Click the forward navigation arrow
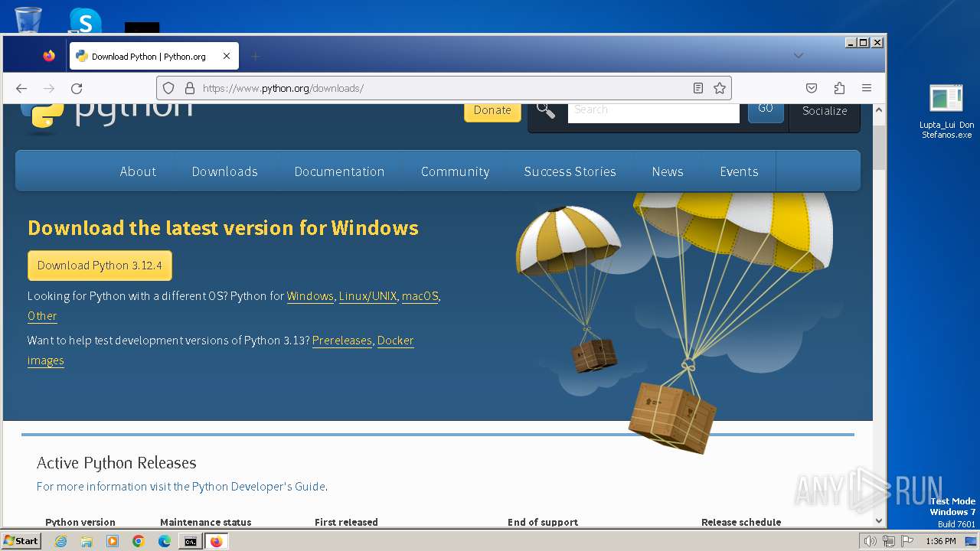This screenshot has width=980, height=551. [x=49, y=88]
